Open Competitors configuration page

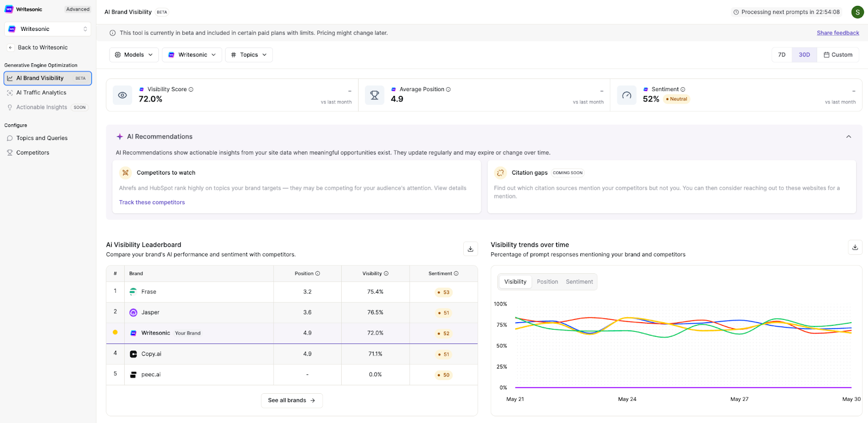pos(33,153)
